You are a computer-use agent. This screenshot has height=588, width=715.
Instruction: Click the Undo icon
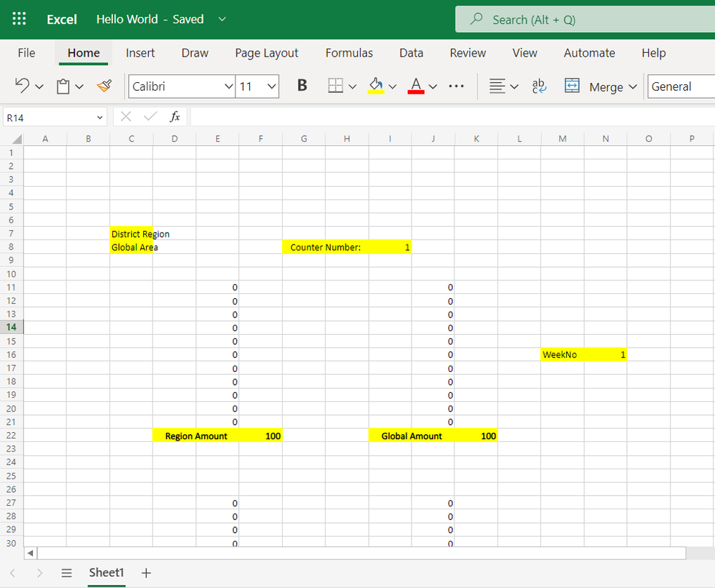click(x=22, y=86)
